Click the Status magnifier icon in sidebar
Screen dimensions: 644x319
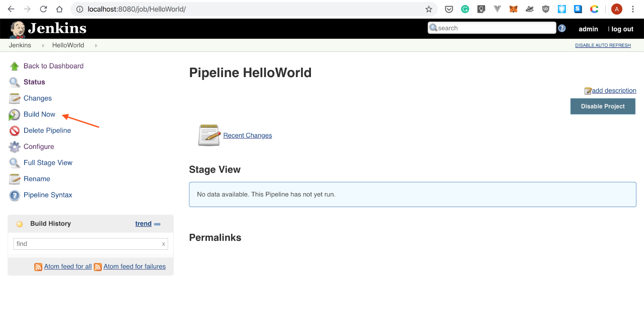14,82
